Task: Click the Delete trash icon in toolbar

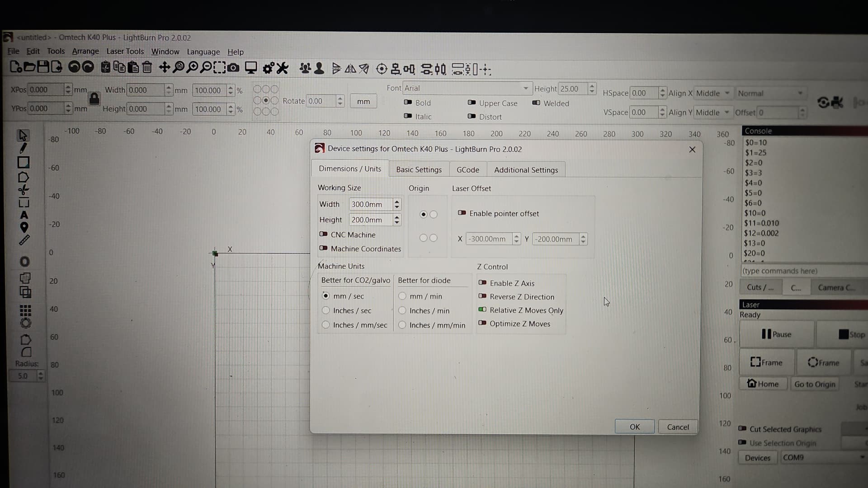Action: [x=147, y=68]
